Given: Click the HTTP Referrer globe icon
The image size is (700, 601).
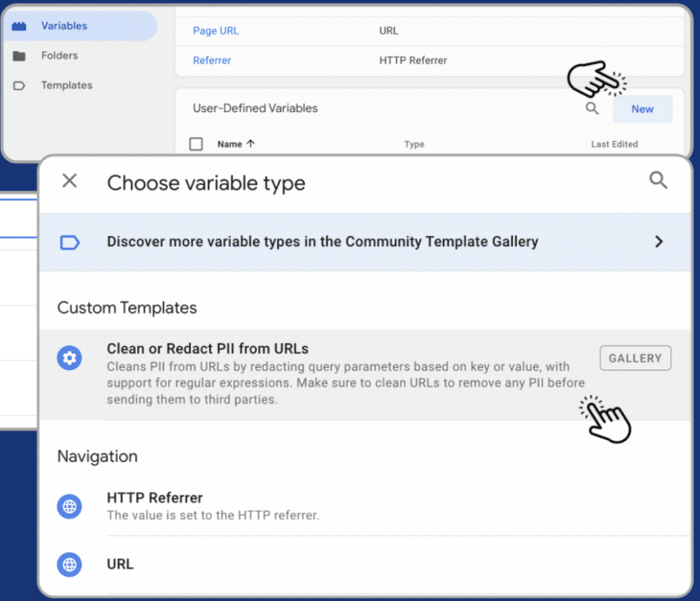Looking at the screenshot, I should [x=69, y=506].
